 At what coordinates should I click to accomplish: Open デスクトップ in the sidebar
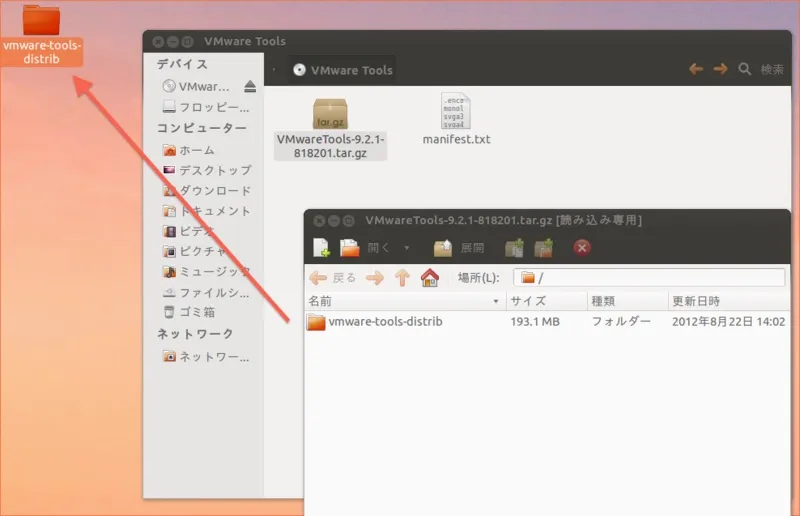tap(207, 170)
